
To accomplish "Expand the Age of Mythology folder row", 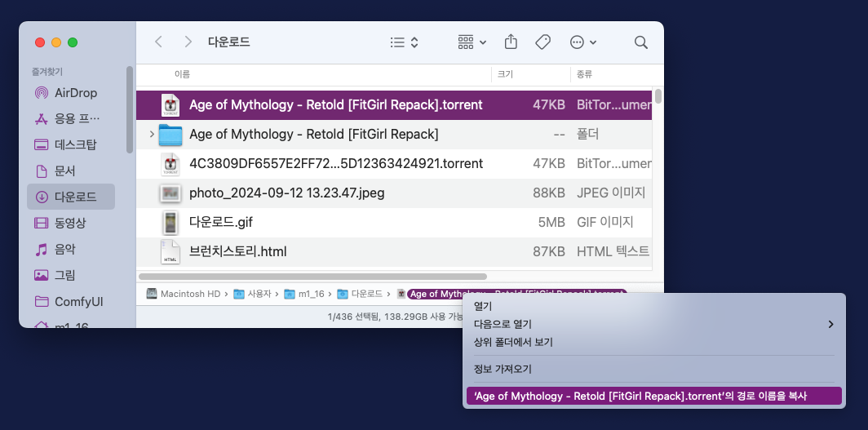I will 152,135.
